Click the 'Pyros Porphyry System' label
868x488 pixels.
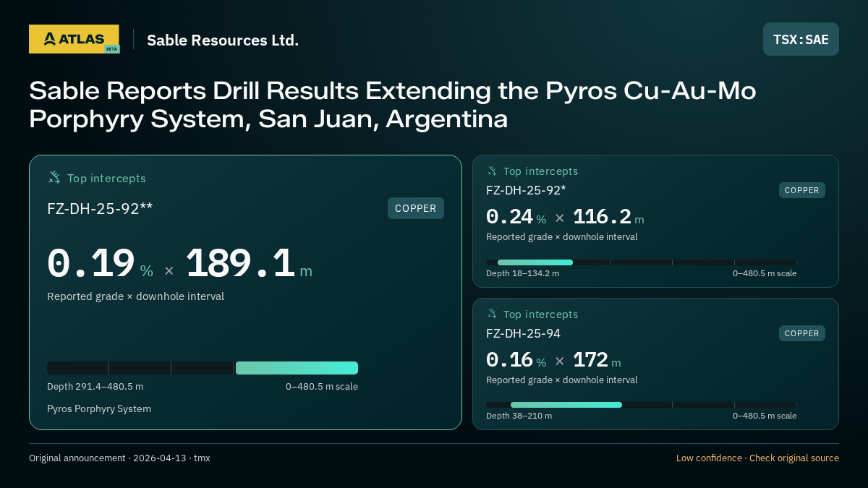click(99, 409)
